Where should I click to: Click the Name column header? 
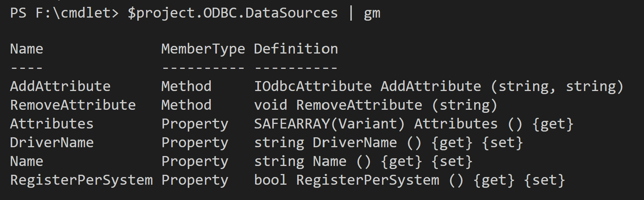click(x=26, y=49)
